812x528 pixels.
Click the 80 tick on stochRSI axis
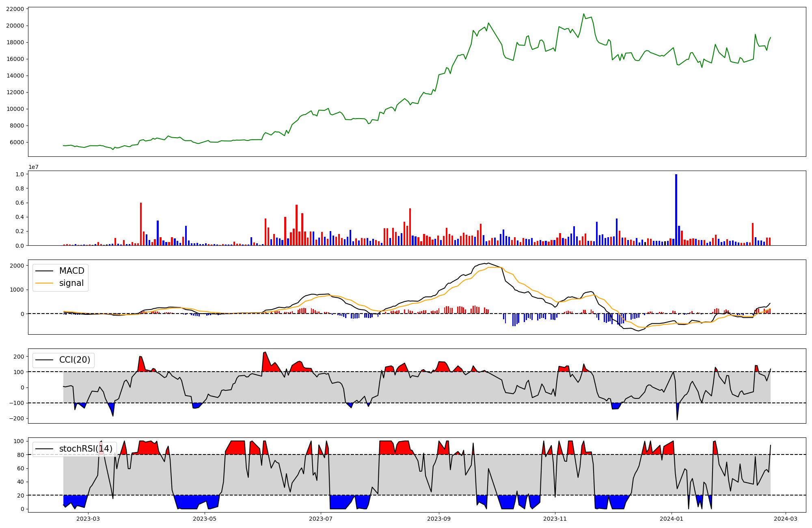pyautogui.click(x=20, y=455)
